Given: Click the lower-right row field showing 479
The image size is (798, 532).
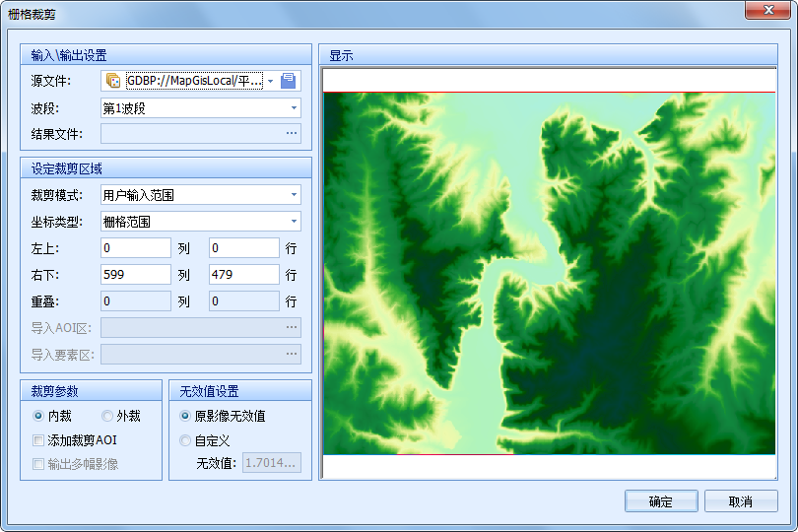Looking at the screenshot, I should [244, 275].
